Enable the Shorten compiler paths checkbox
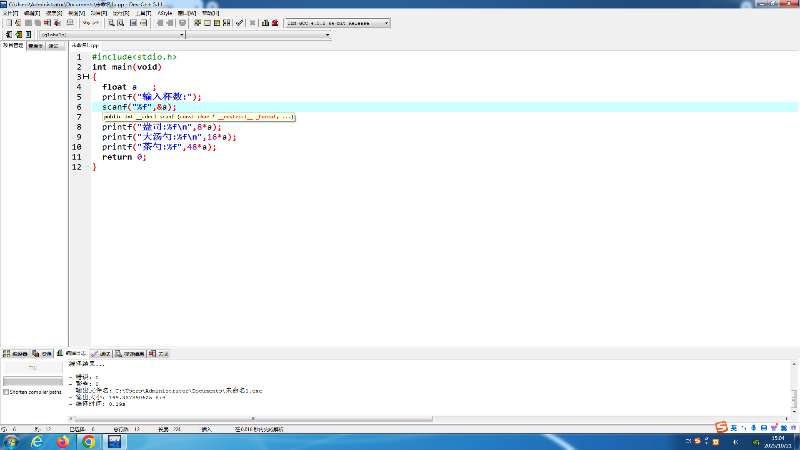 pyautogui.click(x=6, y=392)
